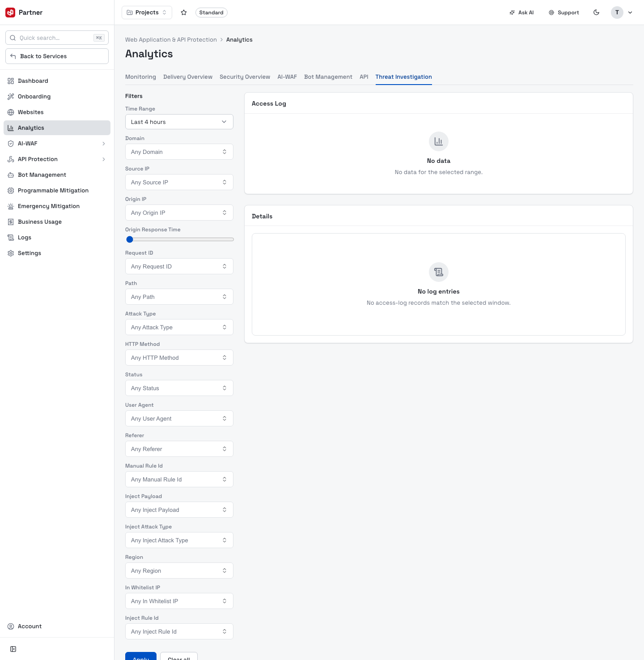Click the Dashboard sidebar icon
This screenshot has width=644, height=660.
pos(11,81)
